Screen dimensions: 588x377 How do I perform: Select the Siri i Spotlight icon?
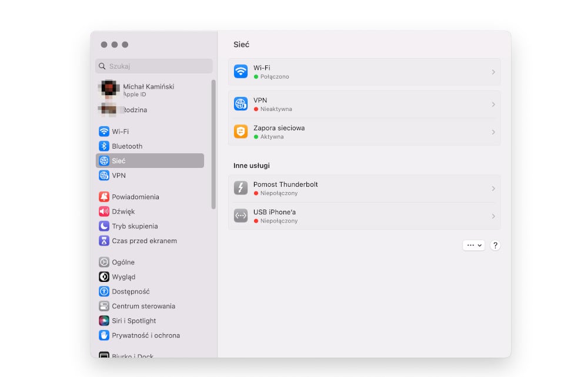(104, 321)
